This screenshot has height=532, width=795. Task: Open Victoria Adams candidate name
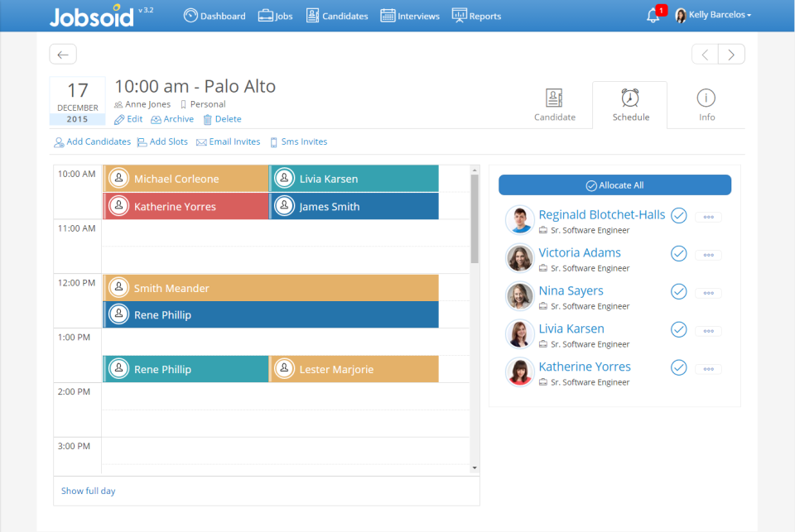580,252
